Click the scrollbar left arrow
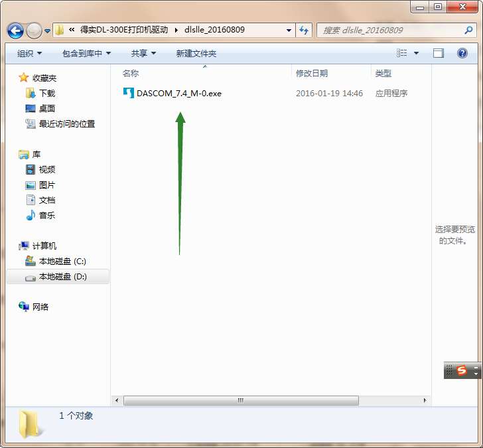This screenshot has width=483, height=448. (117, 400)
